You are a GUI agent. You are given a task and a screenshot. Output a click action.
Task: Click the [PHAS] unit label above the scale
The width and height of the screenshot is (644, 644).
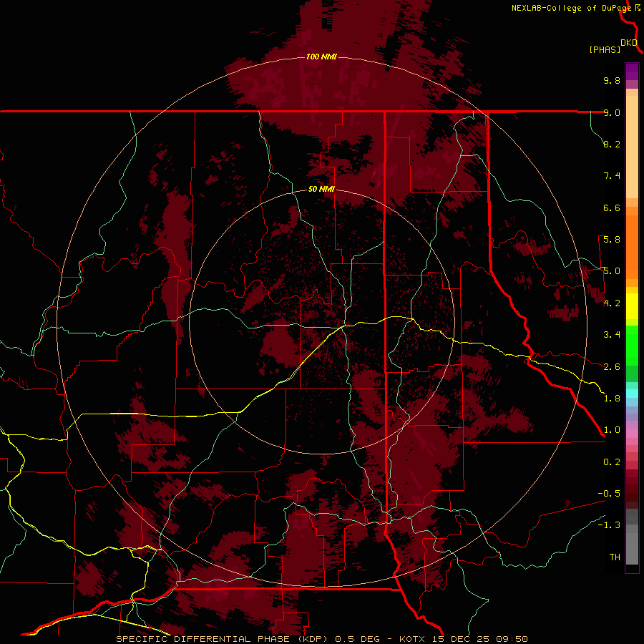(605, 50)
